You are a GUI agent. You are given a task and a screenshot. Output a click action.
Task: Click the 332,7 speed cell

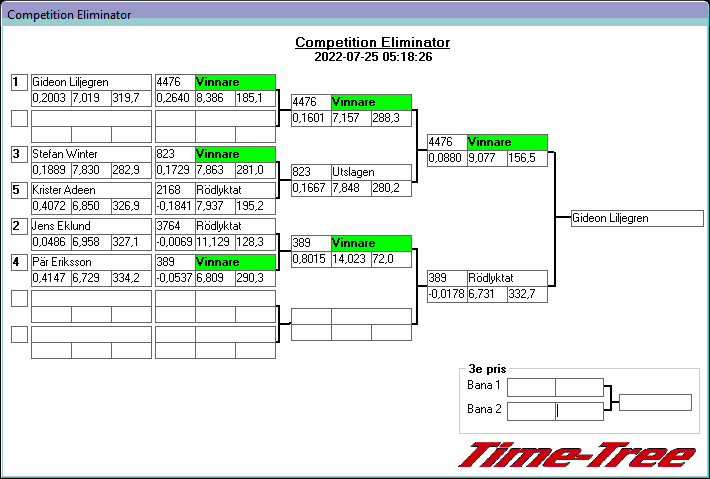coord(528,294)
